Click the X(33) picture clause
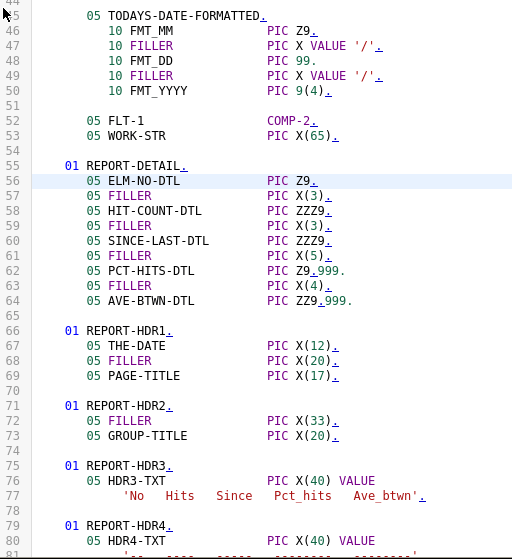 313,421
